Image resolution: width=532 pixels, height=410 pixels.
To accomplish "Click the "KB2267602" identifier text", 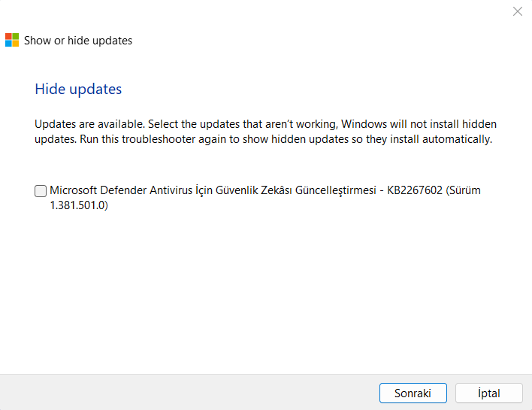I will click(415, 191).
